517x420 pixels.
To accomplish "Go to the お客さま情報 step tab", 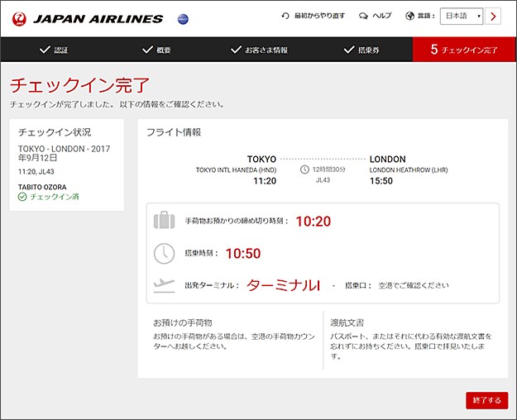I will (259, 50).
